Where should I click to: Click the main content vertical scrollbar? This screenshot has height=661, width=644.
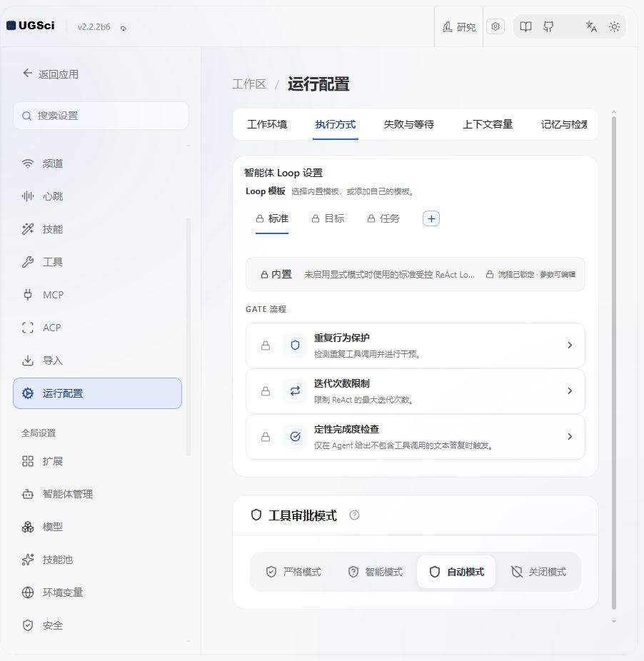[613, 363]
